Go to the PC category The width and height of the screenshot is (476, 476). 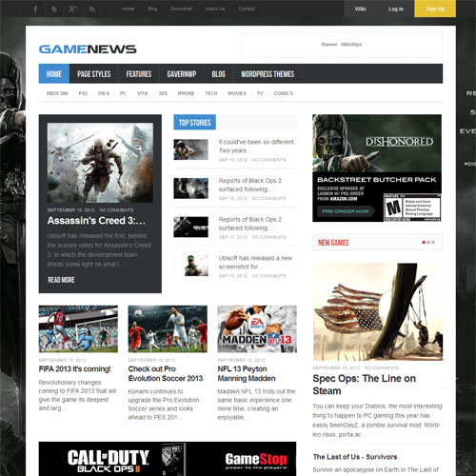(x=123, y=93)
